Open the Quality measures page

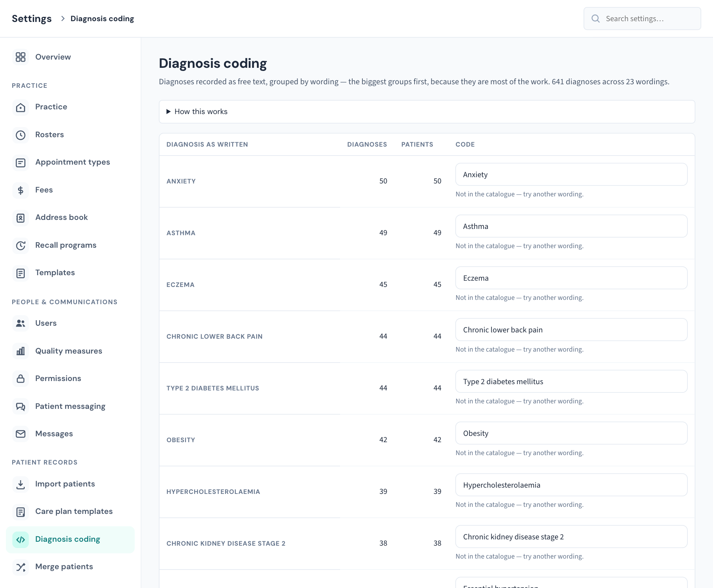pyautogui.click(x=70, y=351)
